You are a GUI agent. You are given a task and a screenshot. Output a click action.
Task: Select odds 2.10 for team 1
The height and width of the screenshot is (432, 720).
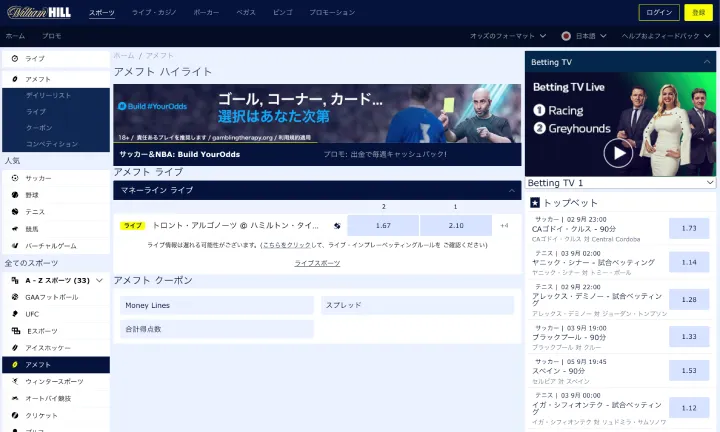(x=456, y=225)
